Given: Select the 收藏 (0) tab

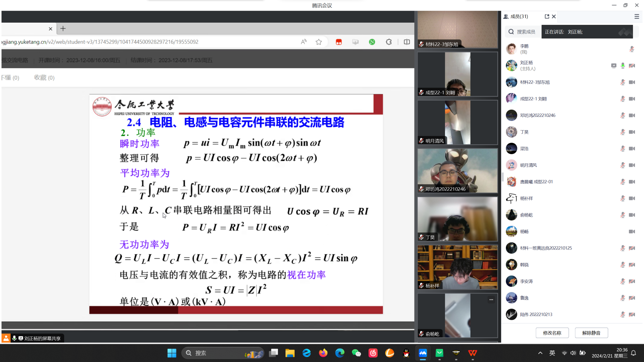Looking at the screenshot, I should click(44, 78).
